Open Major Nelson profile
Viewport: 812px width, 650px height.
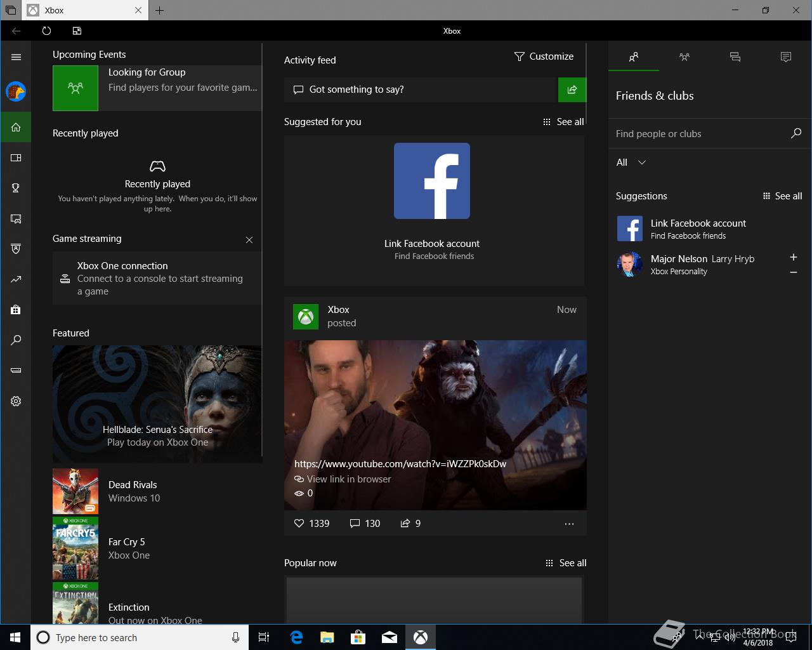click(x=698, y=264)
